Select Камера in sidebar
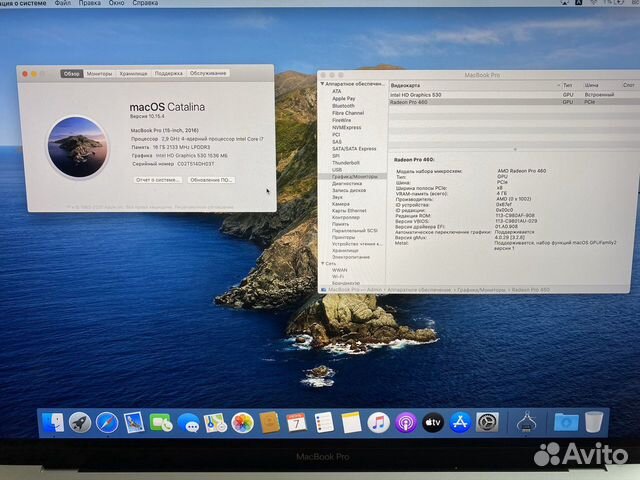The image size is (640, 480). coord(340,204)
